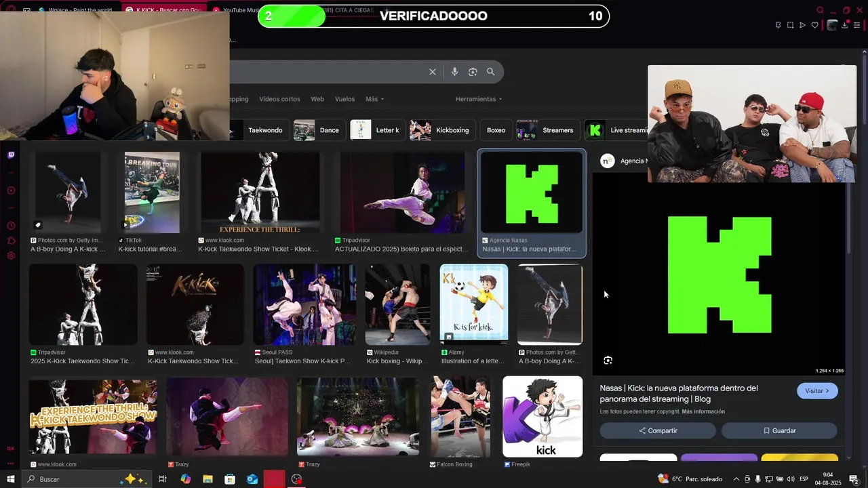Filter images by Dance chip
This screenshot has width=868, height=488.
point(319,130)
